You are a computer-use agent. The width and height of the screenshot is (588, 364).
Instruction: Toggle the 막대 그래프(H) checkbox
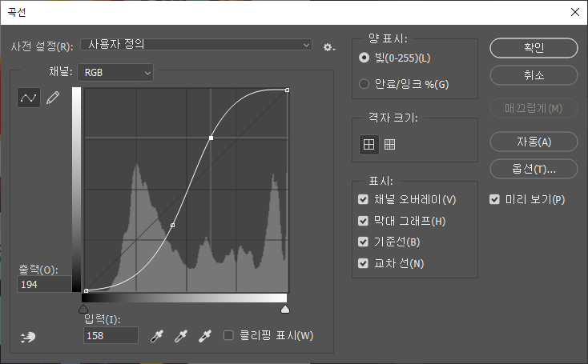coord(363,221)
